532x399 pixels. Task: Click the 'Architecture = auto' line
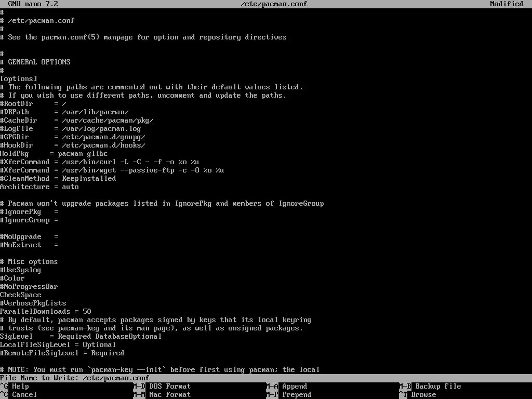tap(39, 187)
